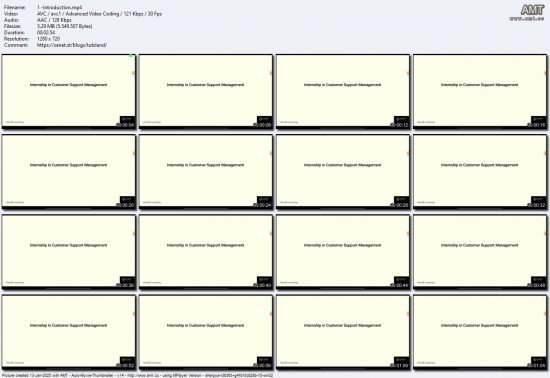550x378 pixels.
Task: Select the frame with timestamp 00:00:12
Action: 343,91
